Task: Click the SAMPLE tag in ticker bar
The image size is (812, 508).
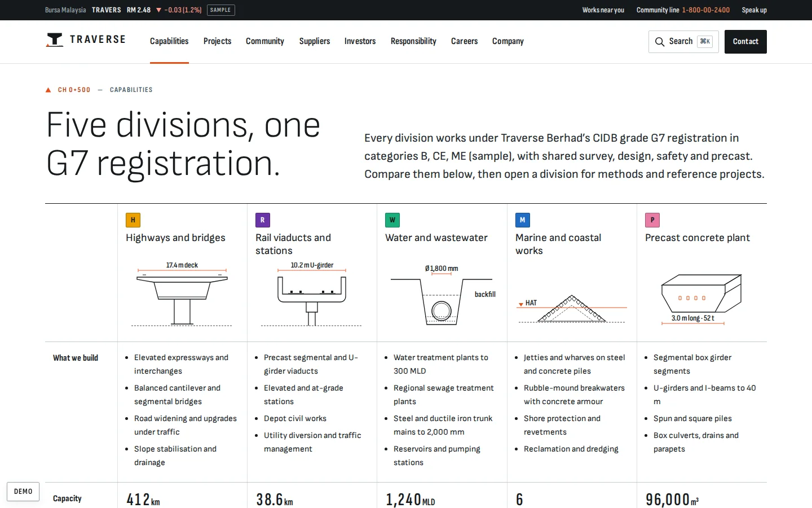Action: coord(220,10)
